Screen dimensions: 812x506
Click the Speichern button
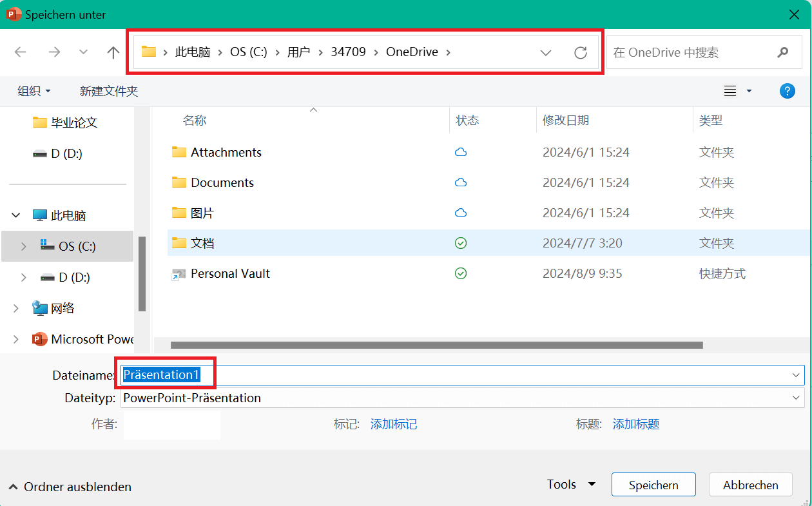pyautogui.click(x=653, y=485)
